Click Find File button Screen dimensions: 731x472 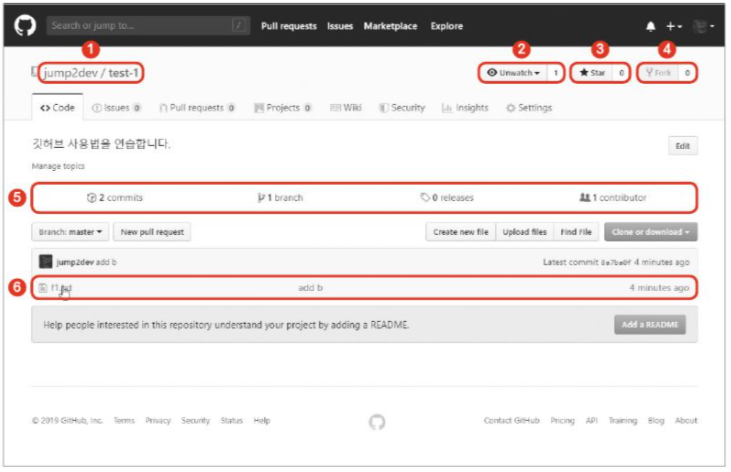point(576,232)
